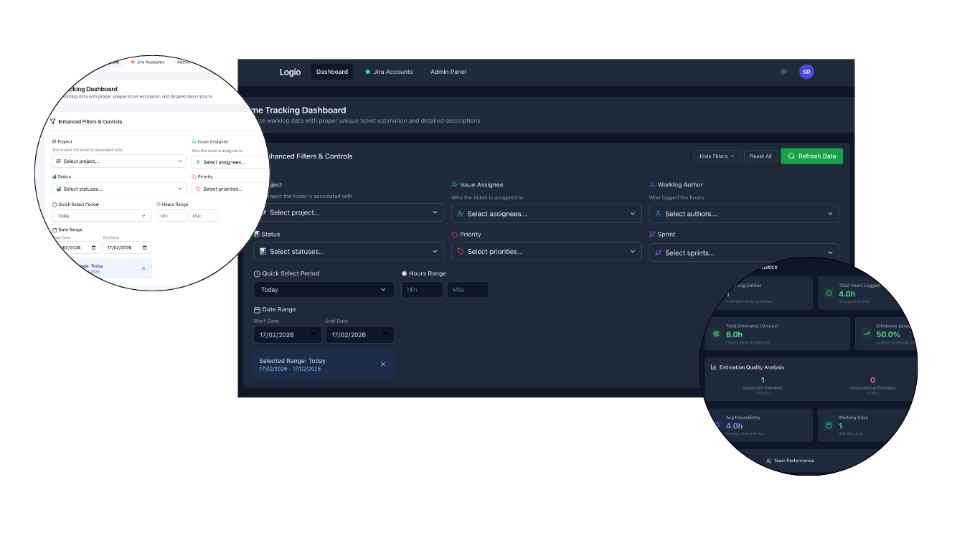980x551 pixels.
Task: Open calendar icon in dark Start Date field
Action: click(313, 335)
